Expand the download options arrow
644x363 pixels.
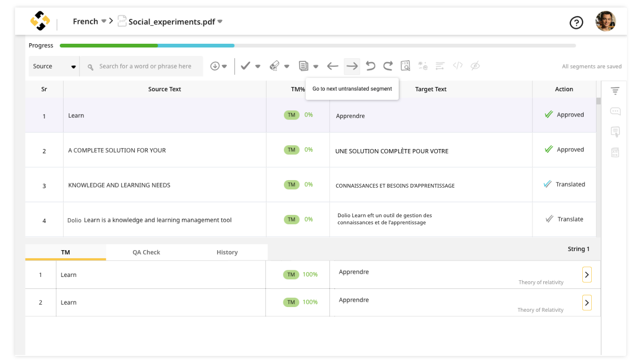(x=225, y=66)
